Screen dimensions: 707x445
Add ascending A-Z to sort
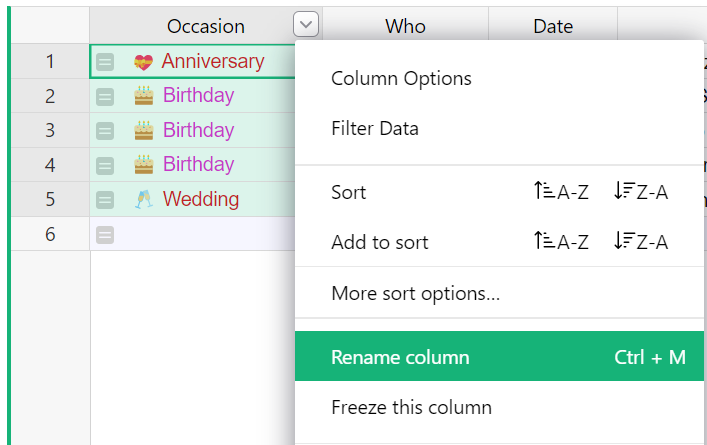[x=561, y=242]
